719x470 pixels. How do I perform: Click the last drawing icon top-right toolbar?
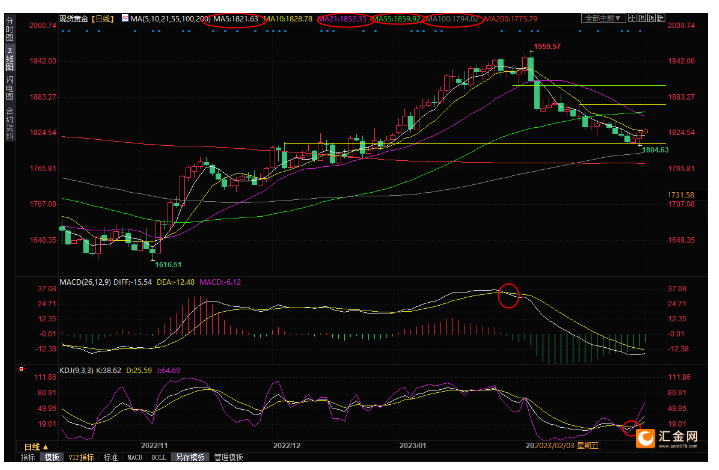661,18
